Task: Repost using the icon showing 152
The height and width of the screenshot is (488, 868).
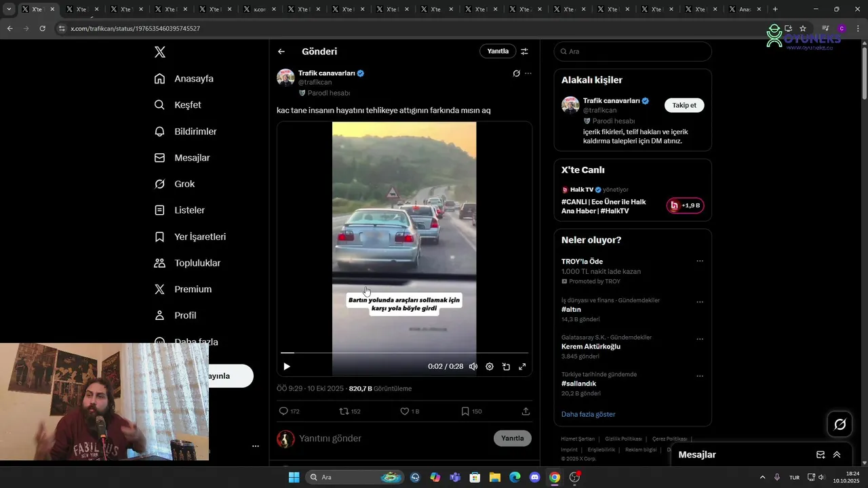Action: 350,411
